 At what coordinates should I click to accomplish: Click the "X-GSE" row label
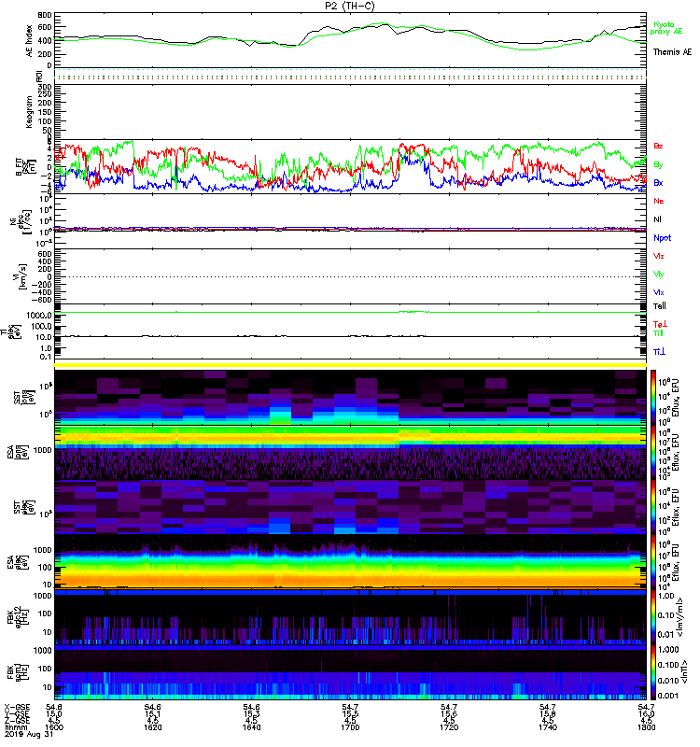pos(15,708)
